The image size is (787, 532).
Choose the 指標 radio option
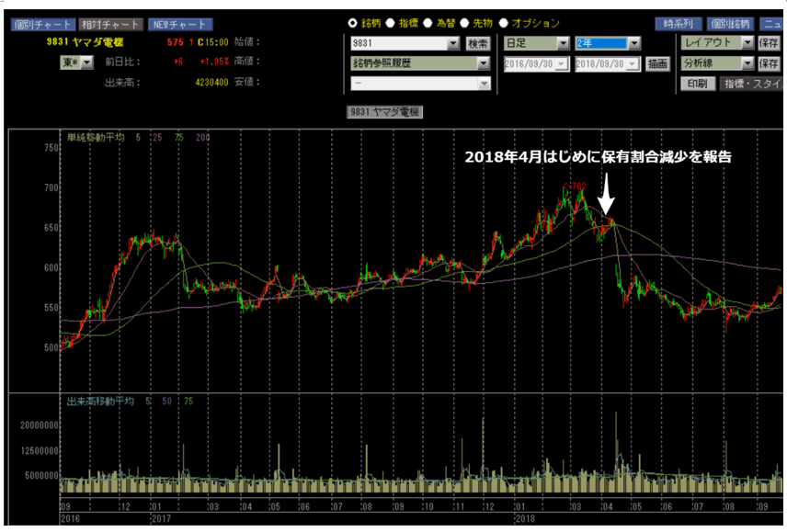click(391, 23)
